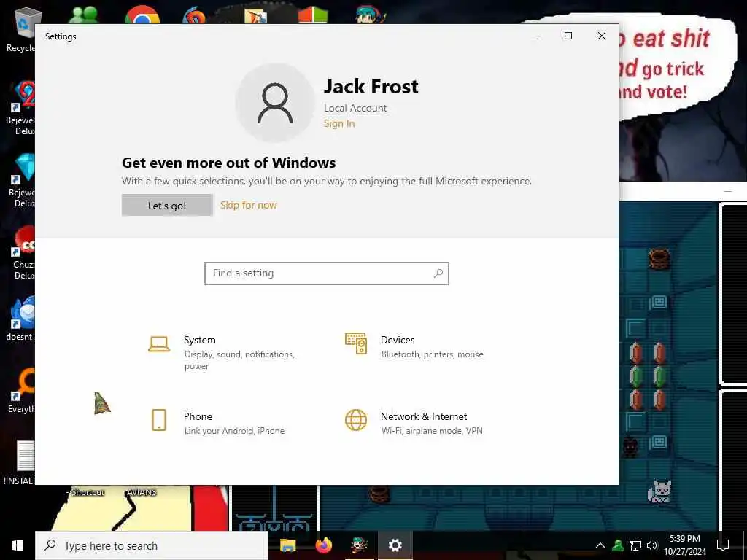Click the Display, sound, notifications, power description
747x560 pixels.
[x=239, y=360]
